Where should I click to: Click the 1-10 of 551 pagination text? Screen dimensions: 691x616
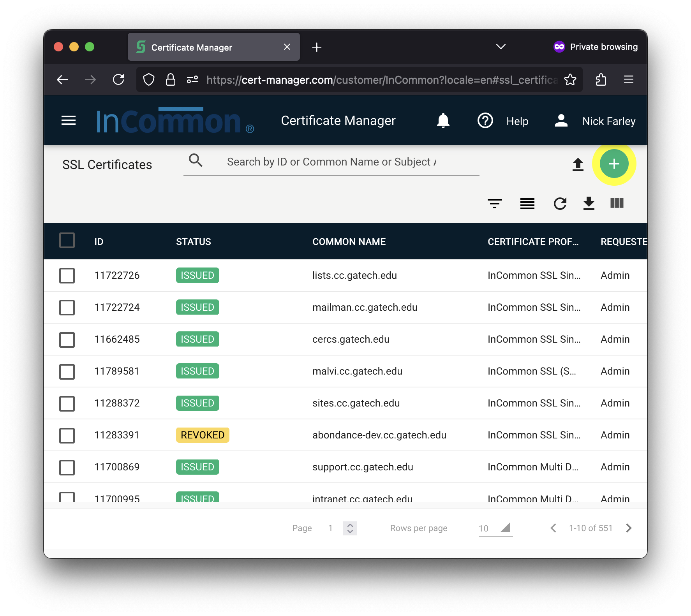pyautogui.click(x=591, y=528)
